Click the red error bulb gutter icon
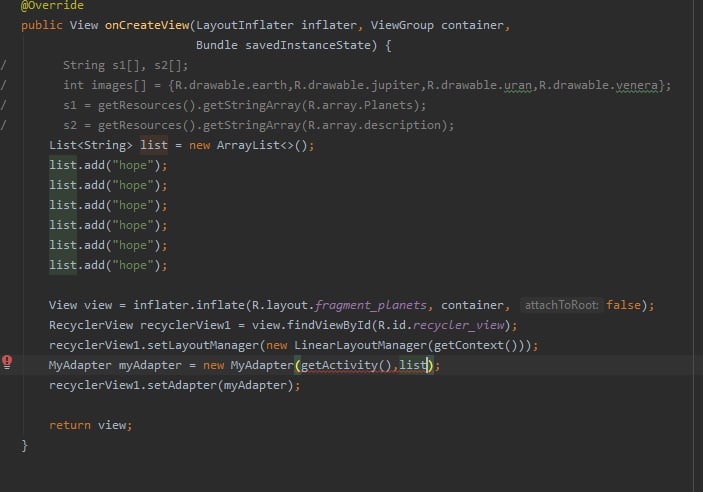 pyautogui.click(x=7, y=361)
